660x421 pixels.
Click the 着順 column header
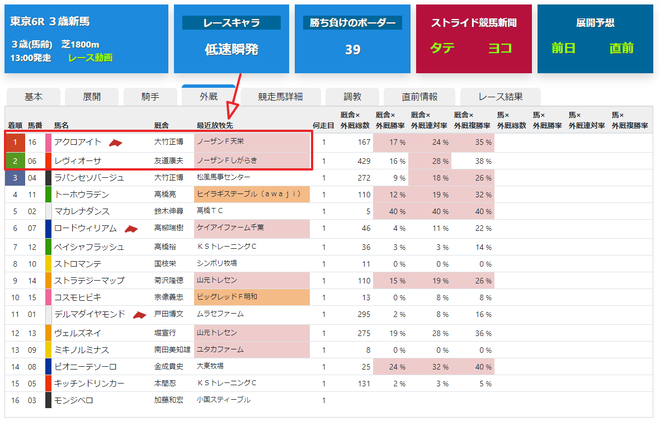(15, 125)
